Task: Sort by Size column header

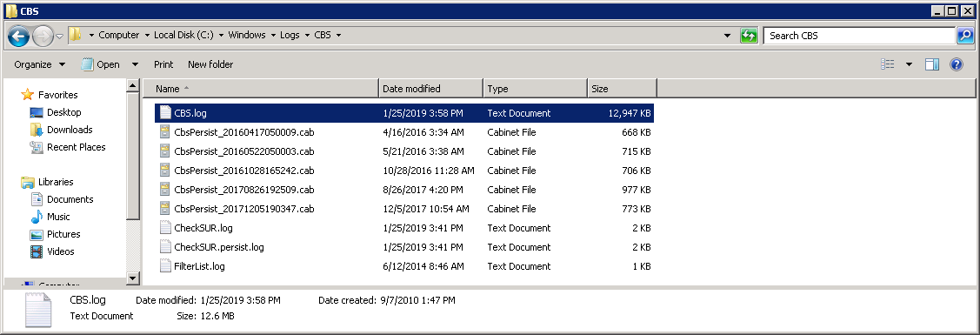Action: pyautogui.click(x=623, y=89)
